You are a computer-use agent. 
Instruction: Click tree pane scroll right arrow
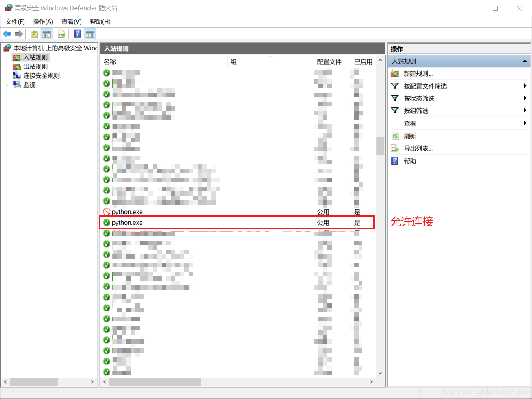(92, 382)
